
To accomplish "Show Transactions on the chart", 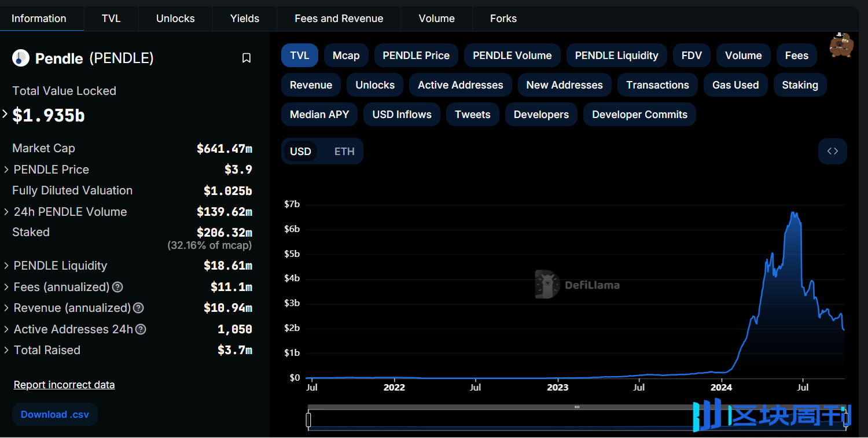I will coord(658,85).
